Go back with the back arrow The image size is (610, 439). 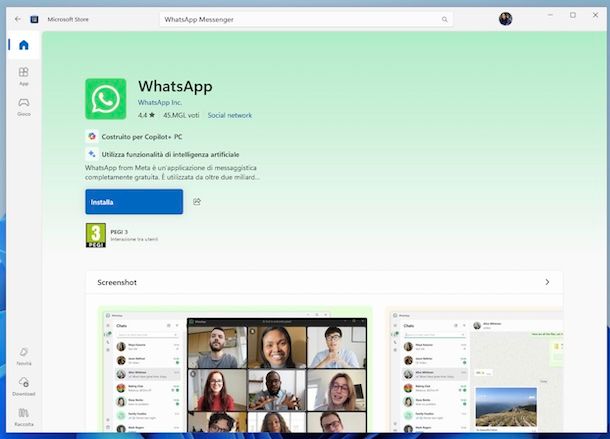pyautogui.click(x=18, y=19)
